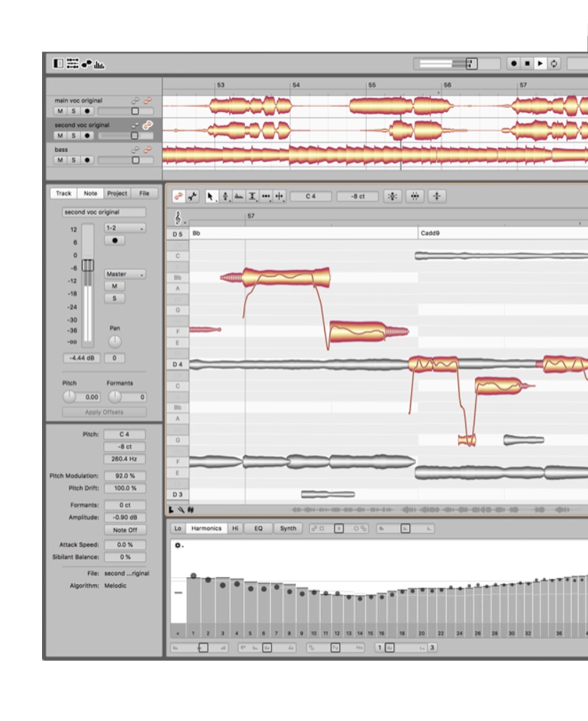Viewport: 588px width, 721px height.
Task: Open the track list view icon
Action: click(72, 63)
